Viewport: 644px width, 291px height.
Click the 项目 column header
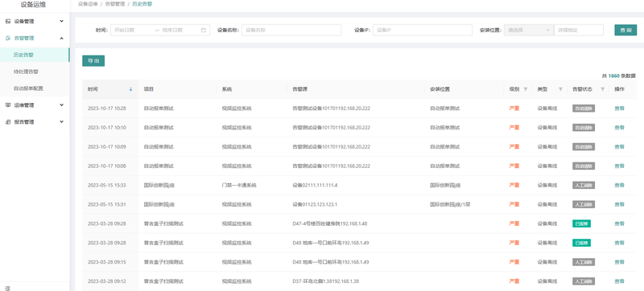click(x=148, y=89)
